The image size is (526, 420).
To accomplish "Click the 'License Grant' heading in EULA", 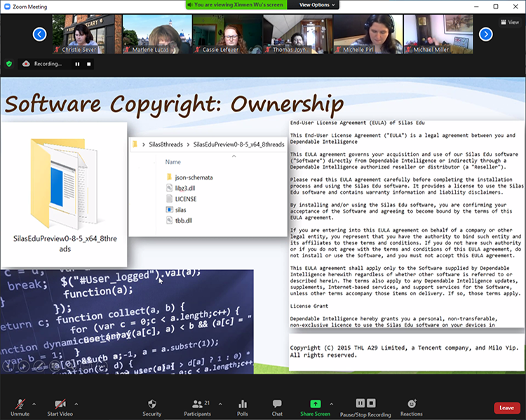I will 309,306.
